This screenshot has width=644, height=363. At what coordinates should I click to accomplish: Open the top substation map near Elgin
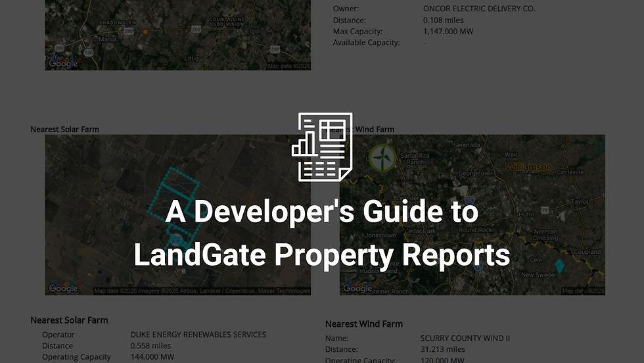point(177,35)
